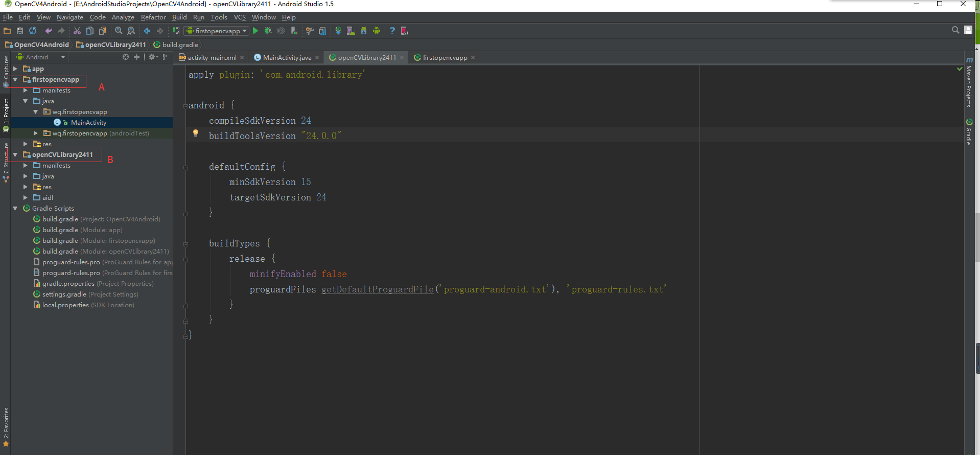Navigate forward with the right arrow

pos(160,31)
